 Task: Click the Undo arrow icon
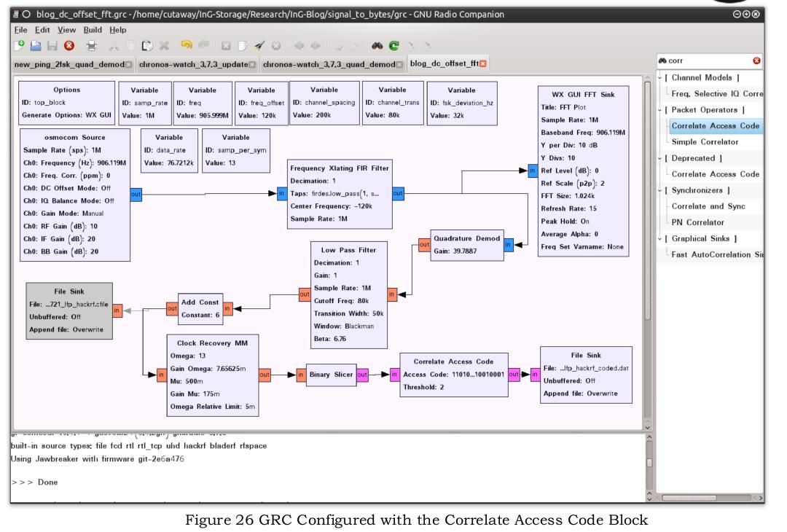tap(187, 45)
